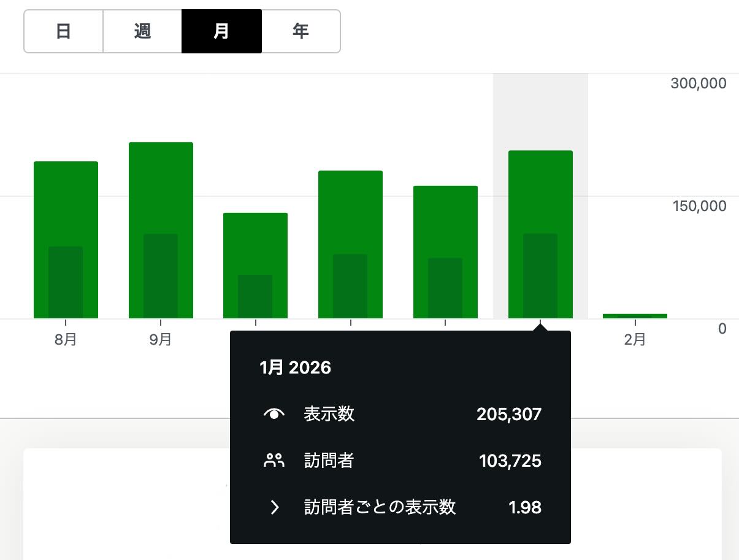
Task: Click the dark visitors bar inside 8月
Action: [66, 282]
